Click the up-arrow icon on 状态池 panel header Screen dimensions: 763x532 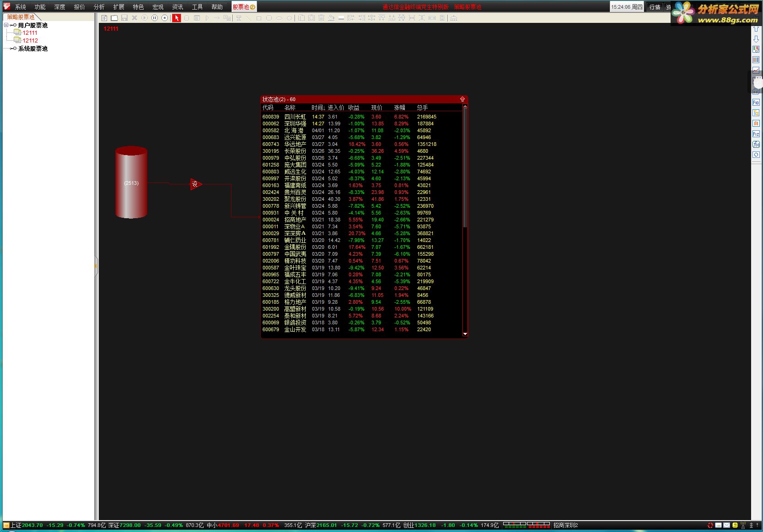(x=462, y=99)
